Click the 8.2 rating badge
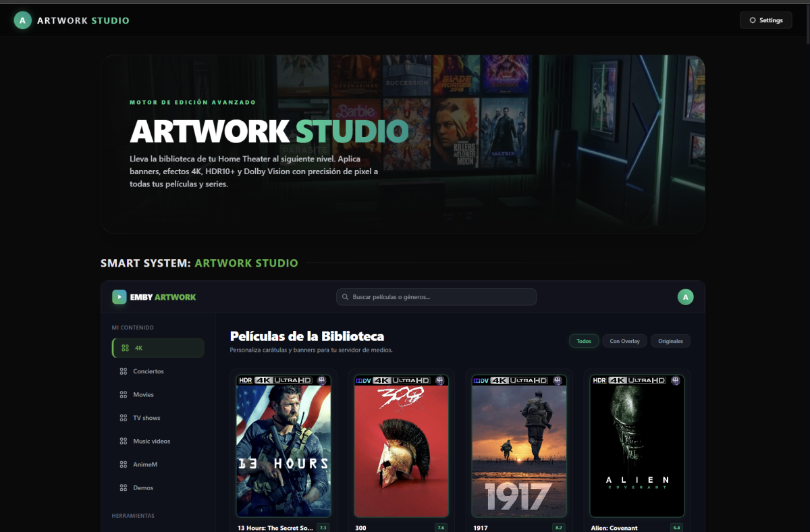 pos(559,528)
